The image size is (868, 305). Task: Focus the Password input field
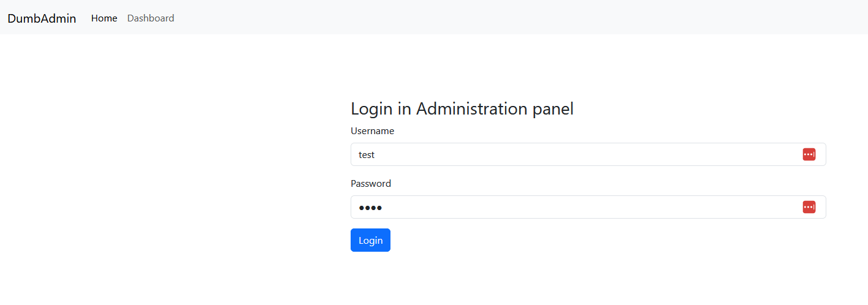click(x=588, y=207)
